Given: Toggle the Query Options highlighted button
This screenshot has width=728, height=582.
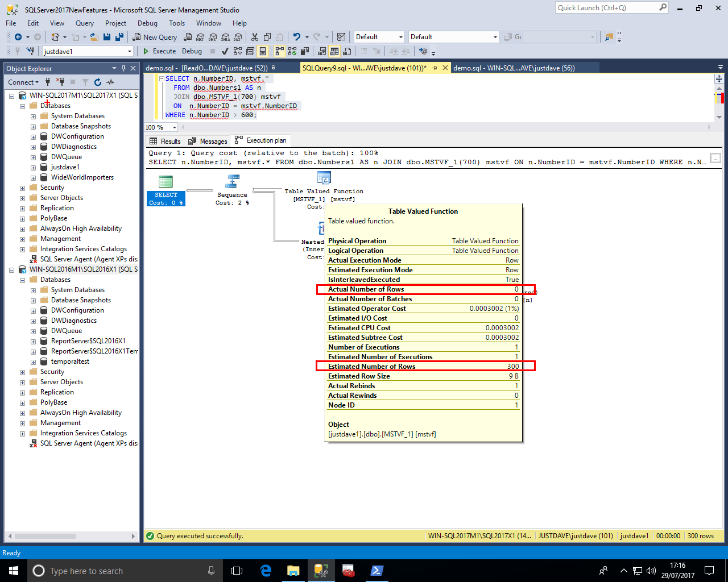Looking at the screenshot, I should click(x=263, y=51).
